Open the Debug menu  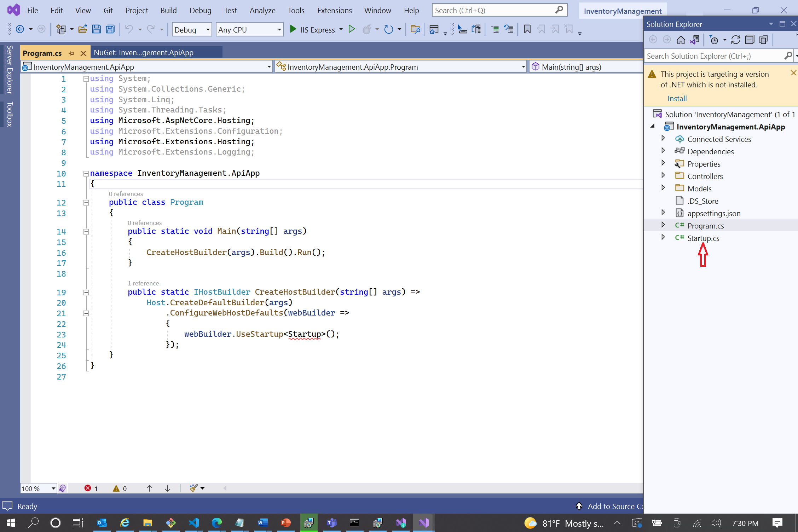pos(200,10)
